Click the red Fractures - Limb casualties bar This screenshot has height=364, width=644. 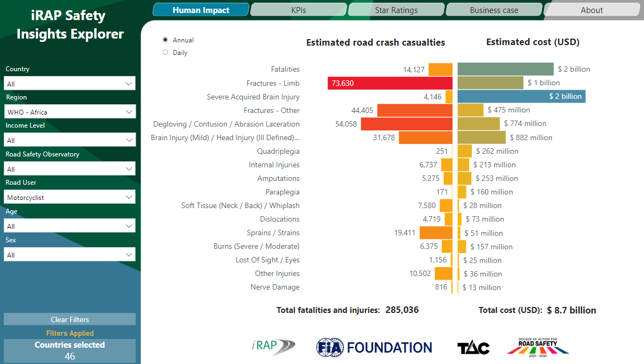click(390, 83)
